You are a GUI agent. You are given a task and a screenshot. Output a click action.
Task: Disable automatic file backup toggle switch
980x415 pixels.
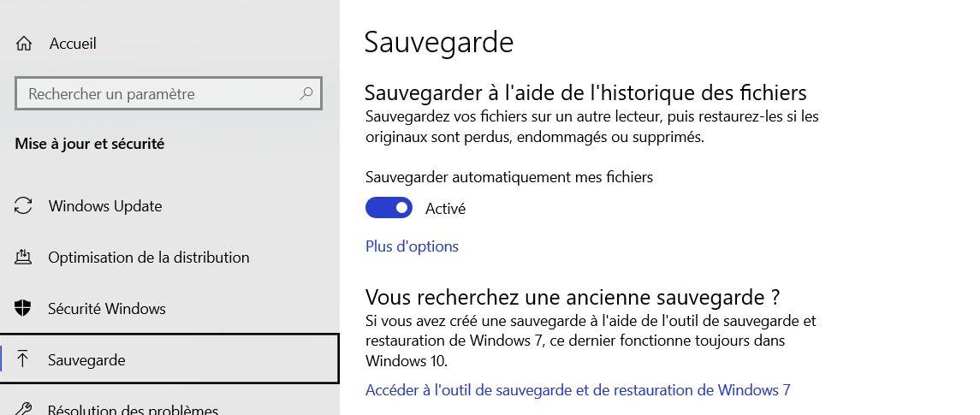tap(389, 208)
